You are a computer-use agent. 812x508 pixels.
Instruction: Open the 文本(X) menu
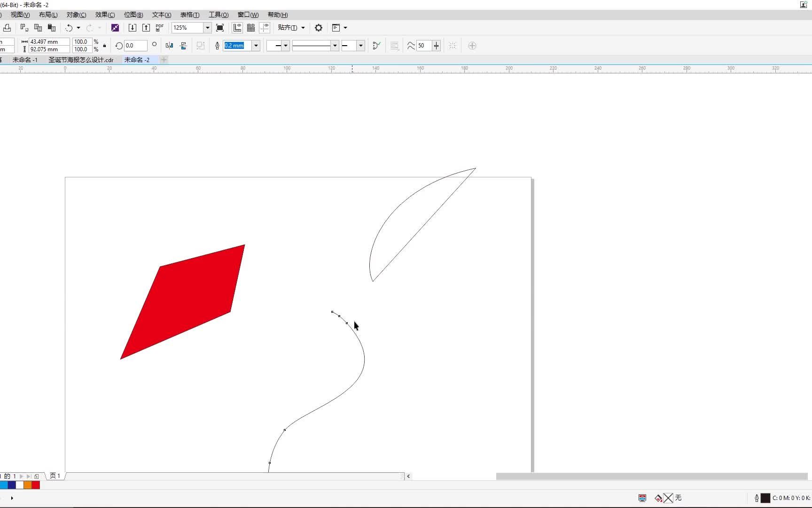click(x=162, y=15)
